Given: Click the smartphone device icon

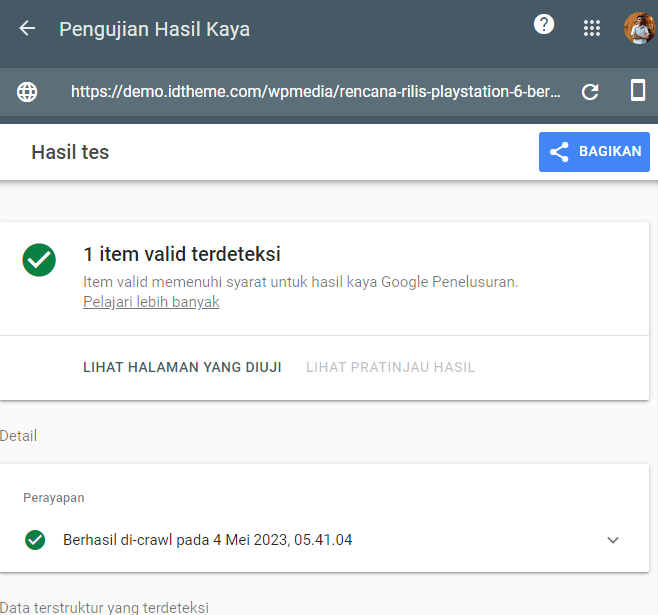Looking at the screenshot, I should (x=638, y=90).
